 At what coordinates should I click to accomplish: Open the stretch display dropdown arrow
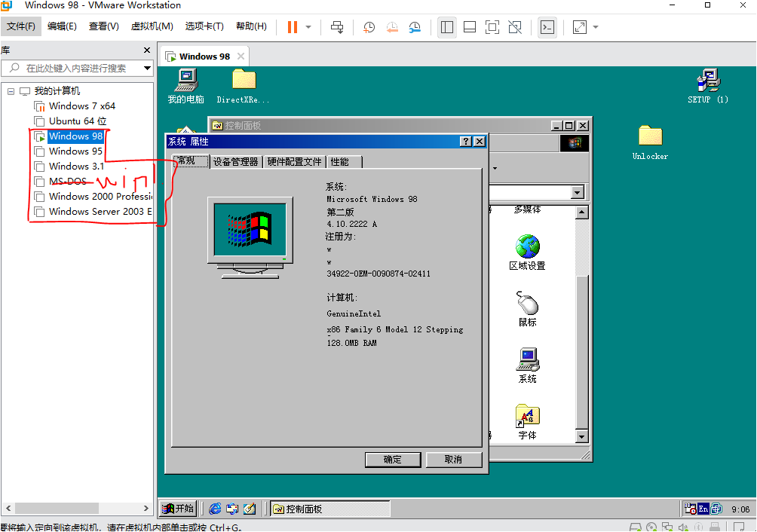596,27
